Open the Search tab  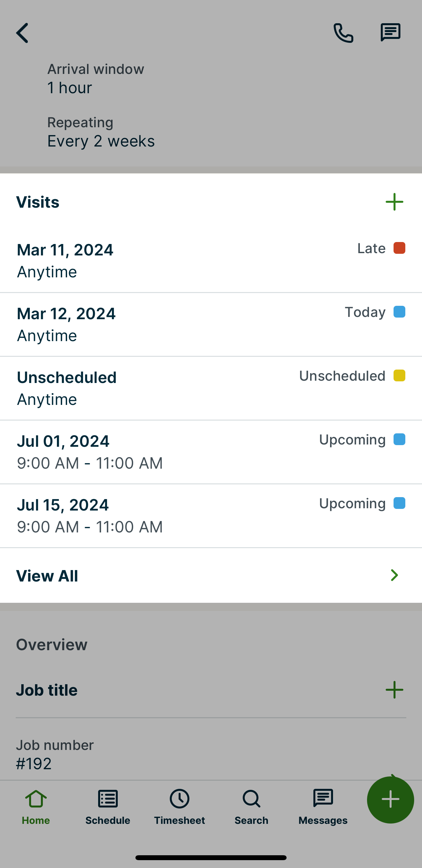coord(252,806)
